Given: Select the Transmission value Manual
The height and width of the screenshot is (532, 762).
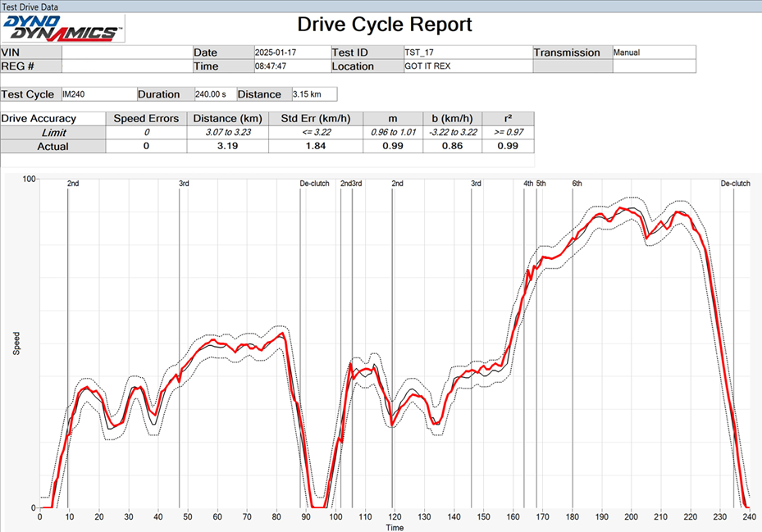Looking at the screenshot, I should tap(653, 52).
